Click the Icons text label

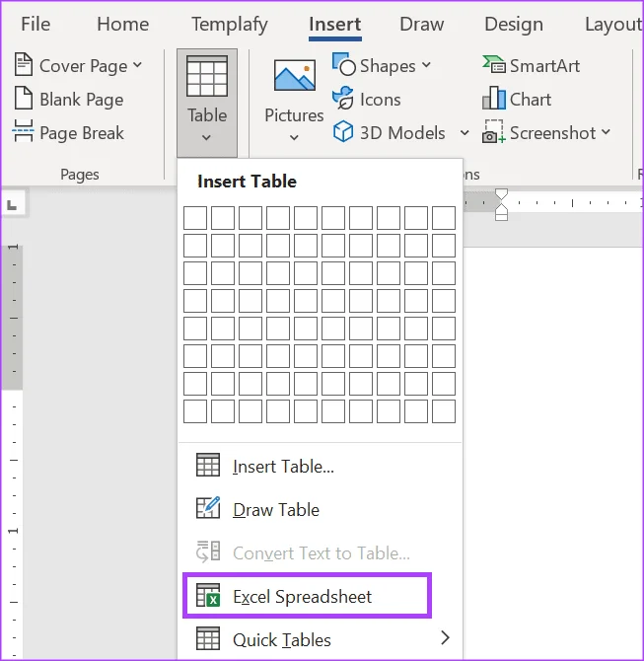tap(380, 100)
